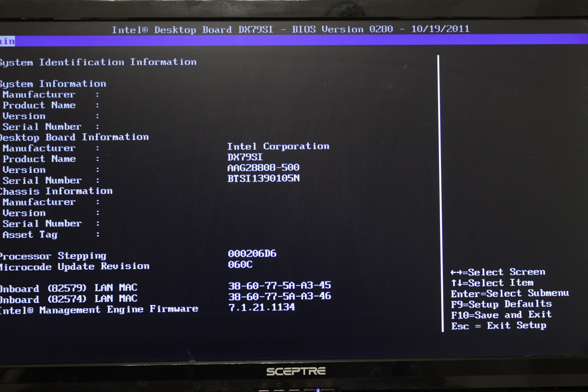The height and width of the screenshot is (392, 588).
Task: Click Esc = Exit Setup hint
Action: 499,326
